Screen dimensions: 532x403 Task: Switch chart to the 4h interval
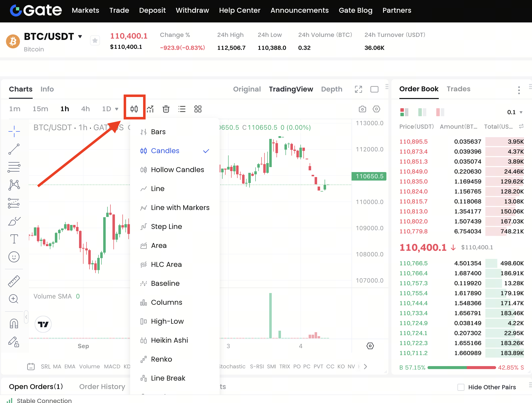[x=85, y=109]
